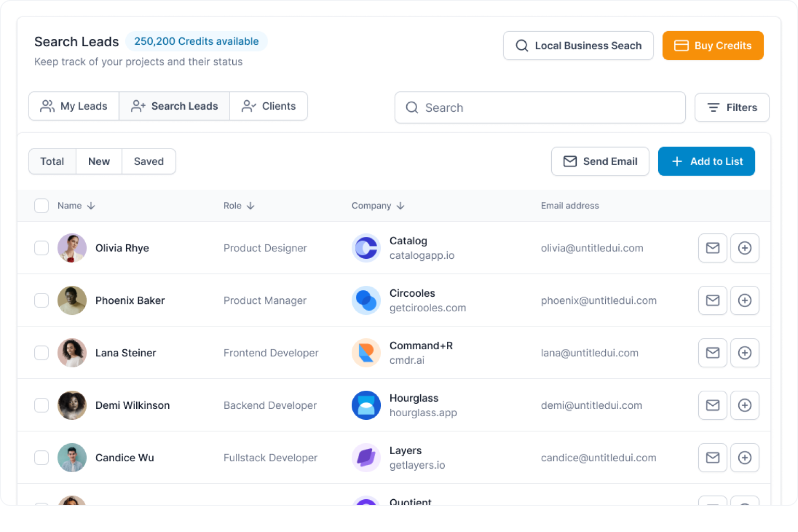Check the box next to Phoenix Baker

click(x=42, y=300)
